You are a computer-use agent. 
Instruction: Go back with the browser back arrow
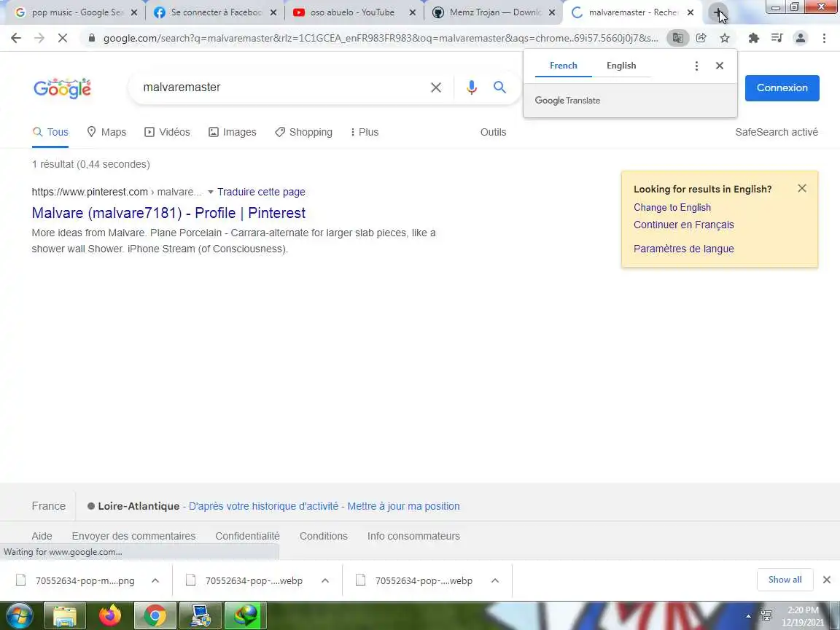(x=16, y=38)
